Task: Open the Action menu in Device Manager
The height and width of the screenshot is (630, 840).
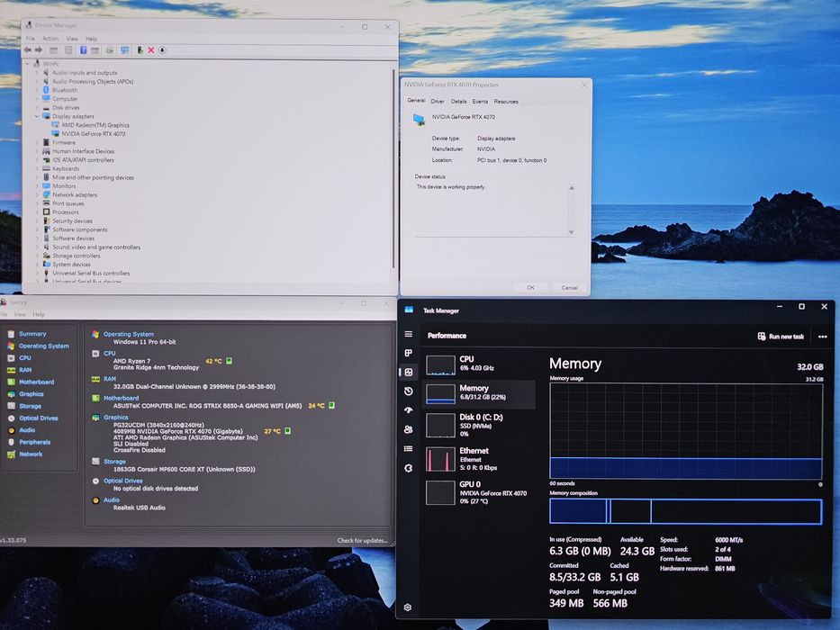Action: (x=50, y=39)
